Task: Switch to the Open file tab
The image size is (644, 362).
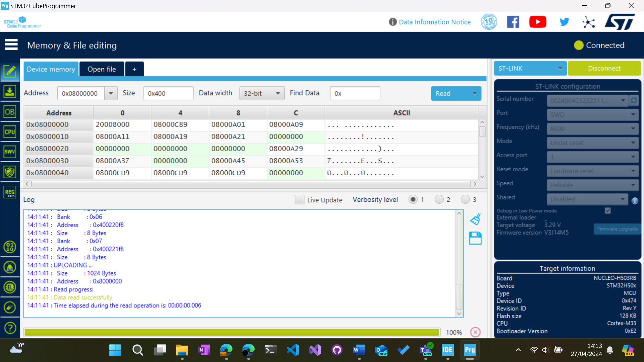Action: (x=101, y=69)
